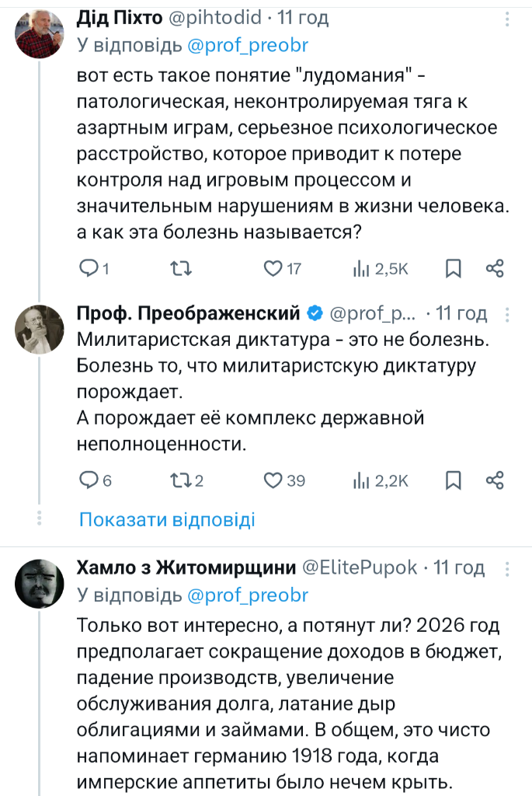The height and width of the screenshot is (796, 532).
Task: Open more options on Проф. Преображенский's tweet
Action: click(x=507, y=314)
